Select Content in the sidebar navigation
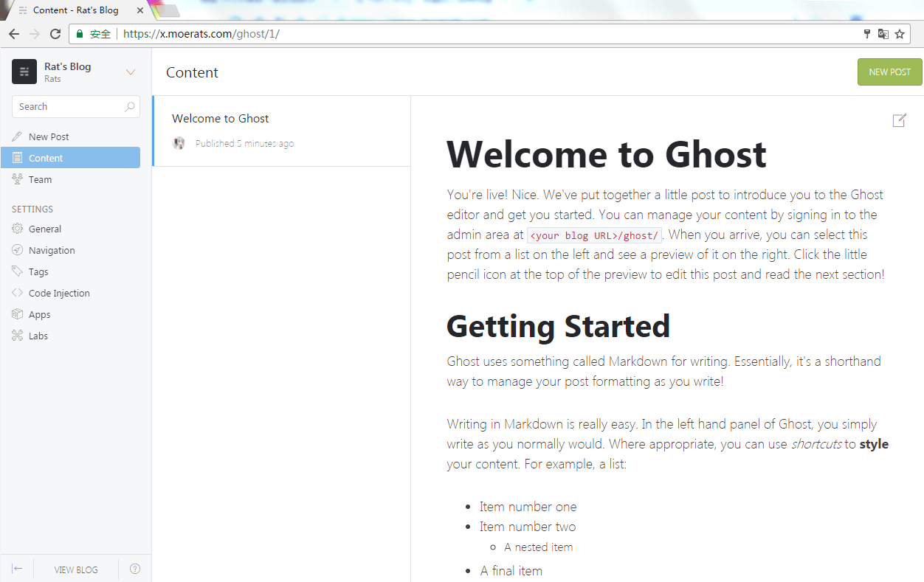The width and height of the screenshot is (924, 582). 70,158
